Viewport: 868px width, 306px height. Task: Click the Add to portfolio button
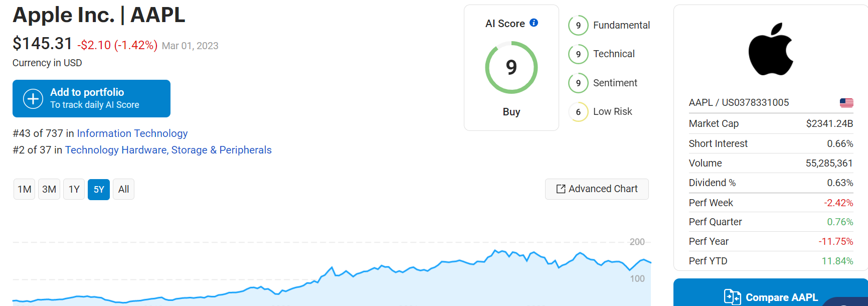click(91, 98)
